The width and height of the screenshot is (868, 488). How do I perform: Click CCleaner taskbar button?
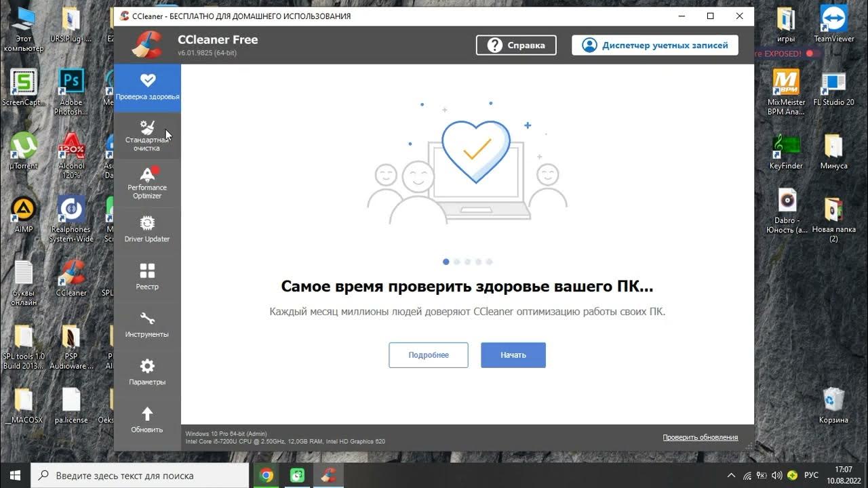(329, 475)
